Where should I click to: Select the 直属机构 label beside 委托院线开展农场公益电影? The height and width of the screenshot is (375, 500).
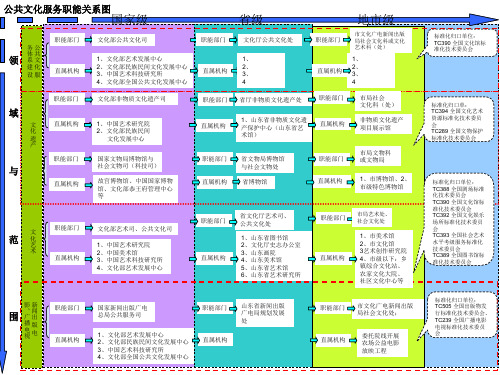332,340
